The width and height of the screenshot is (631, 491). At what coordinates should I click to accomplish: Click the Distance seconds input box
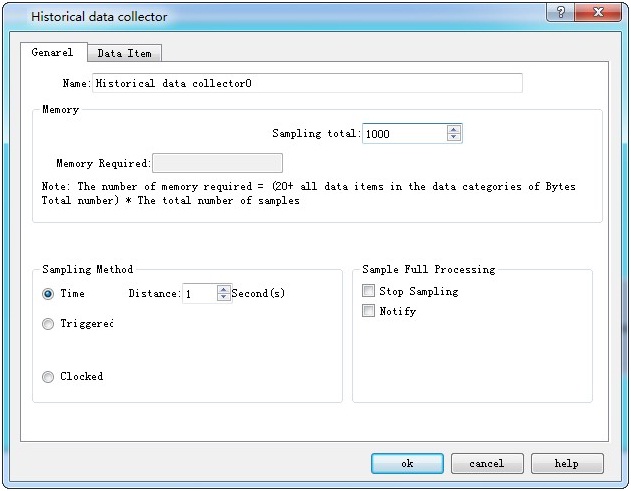[x=199, y=294]
